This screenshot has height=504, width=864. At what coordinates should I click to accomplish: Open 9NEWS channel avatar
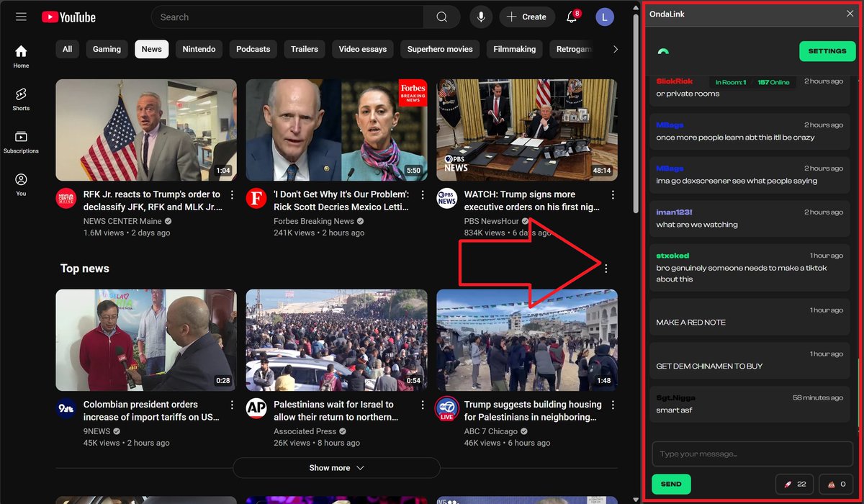(x=66, y=409)
